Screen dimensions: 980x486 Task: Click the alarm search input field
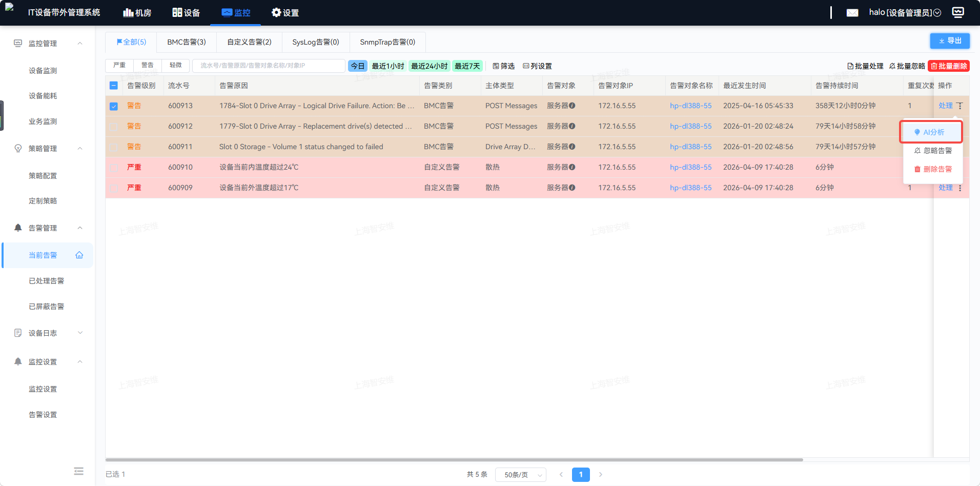coord(269,66)
